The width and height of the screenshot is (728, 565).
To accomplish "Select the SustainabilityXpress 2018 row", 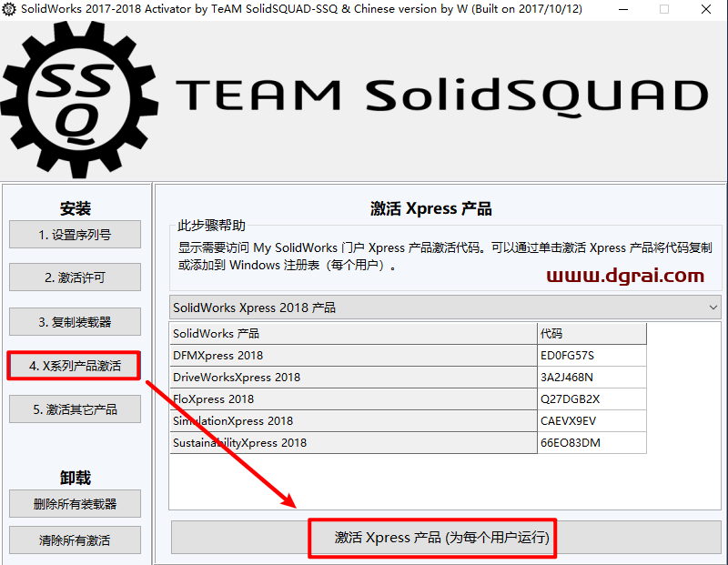I will click(408, 443).
